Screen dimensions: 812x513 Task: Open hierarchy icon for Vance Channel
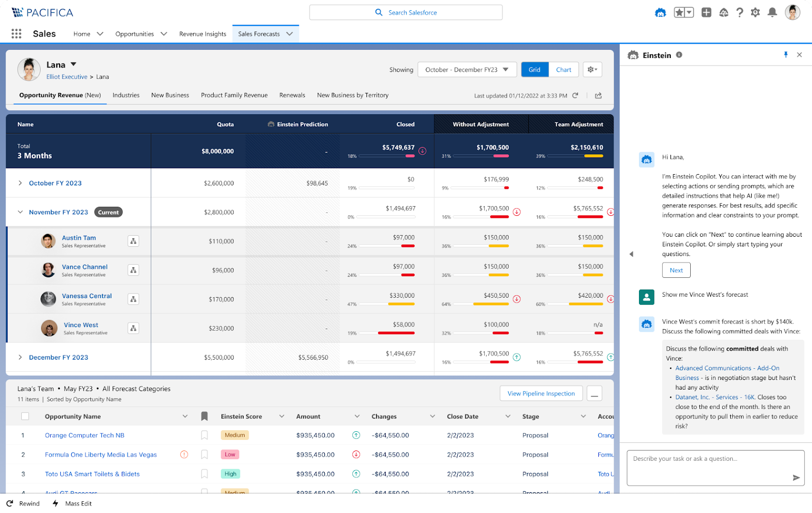click(133, 270)
